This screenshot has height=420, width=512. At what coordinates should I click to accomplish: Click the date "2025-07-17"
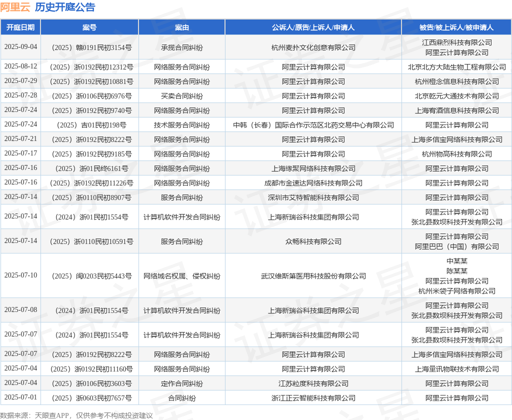[20, 153]
